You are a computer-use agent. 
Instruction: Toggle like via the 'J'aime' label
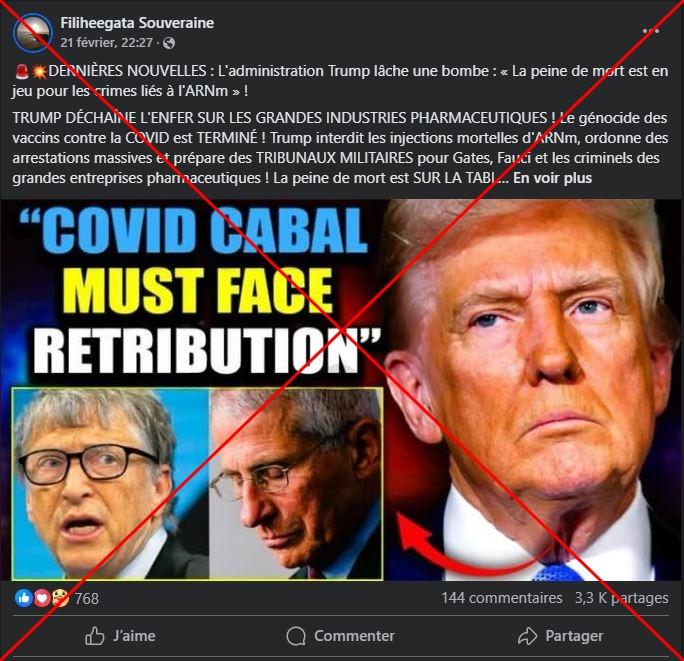[134, 636]
